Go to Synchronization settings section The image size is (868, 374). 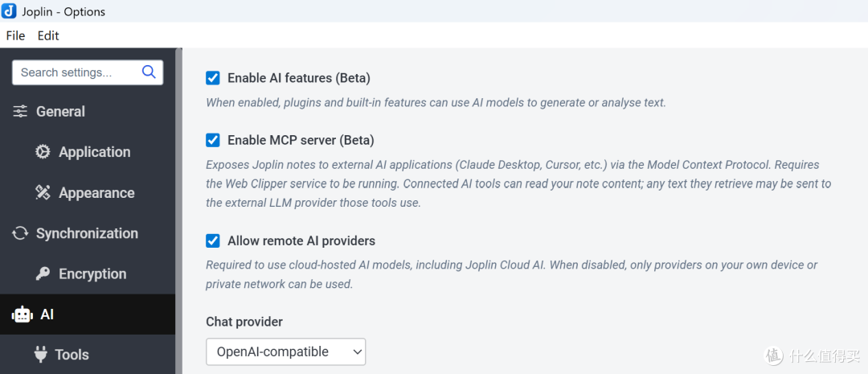88,233
